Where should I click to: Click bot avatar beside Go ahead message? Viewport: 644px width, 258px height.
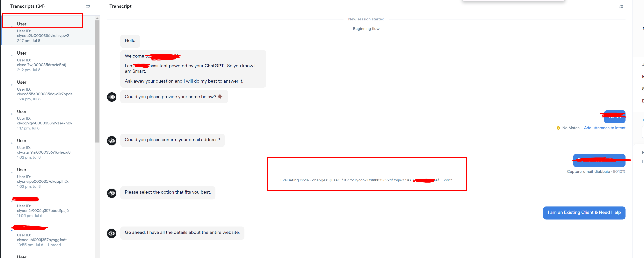pos(112,233)
